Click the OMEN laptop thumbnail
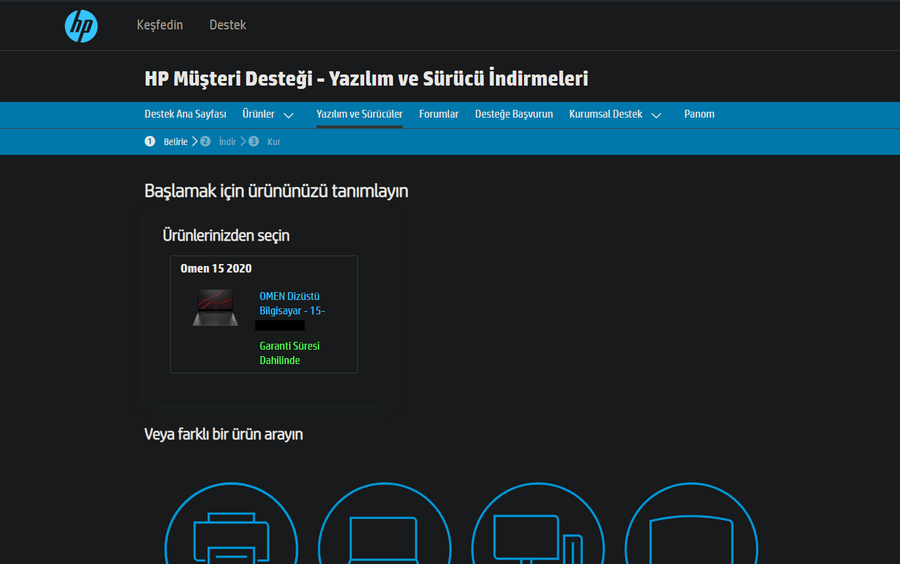The width and height of the screenshot is (900, 564). coord(215,308)
